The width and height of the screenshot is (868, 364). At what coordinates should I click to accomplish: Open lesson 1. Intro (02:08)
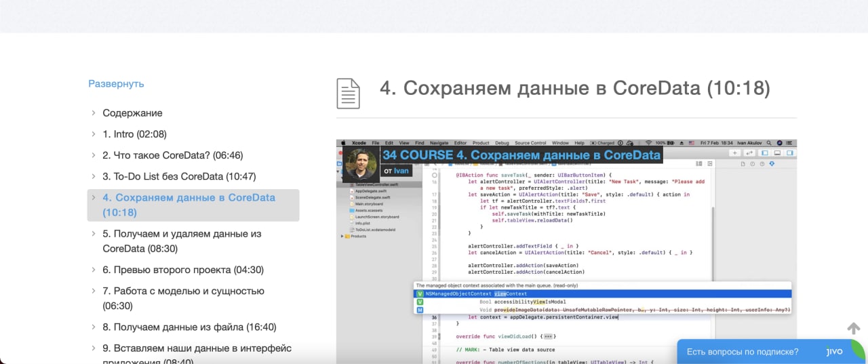(134, 134)
